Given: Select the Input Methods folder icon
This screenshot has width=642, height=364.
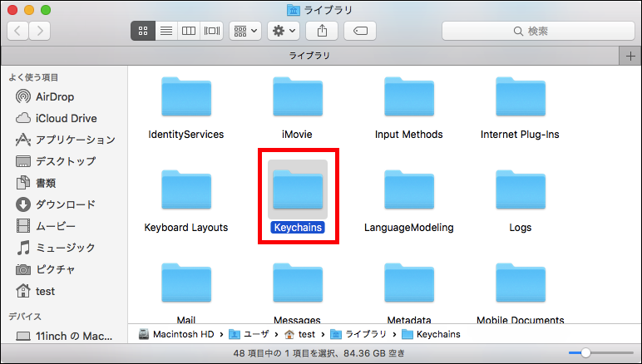Looking at the screenshot, I should click(409, 96).
